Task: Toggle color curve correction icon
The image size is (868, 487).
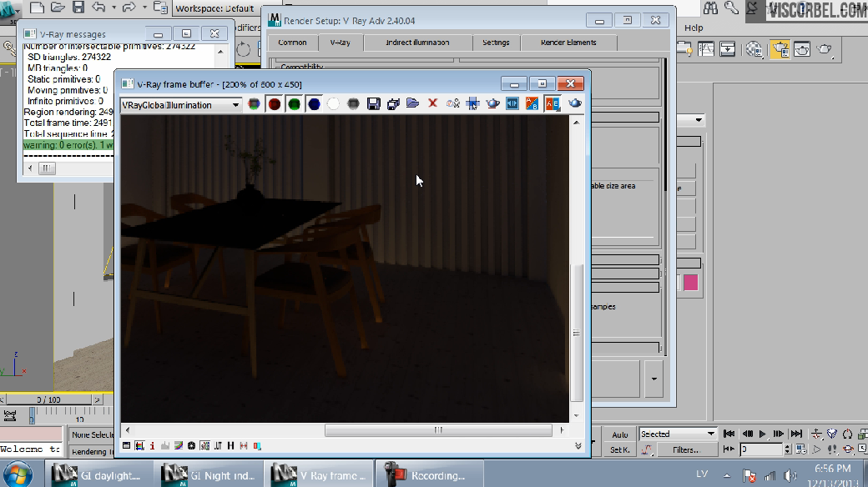Action: pyautogui.click(x=179, y=445)
